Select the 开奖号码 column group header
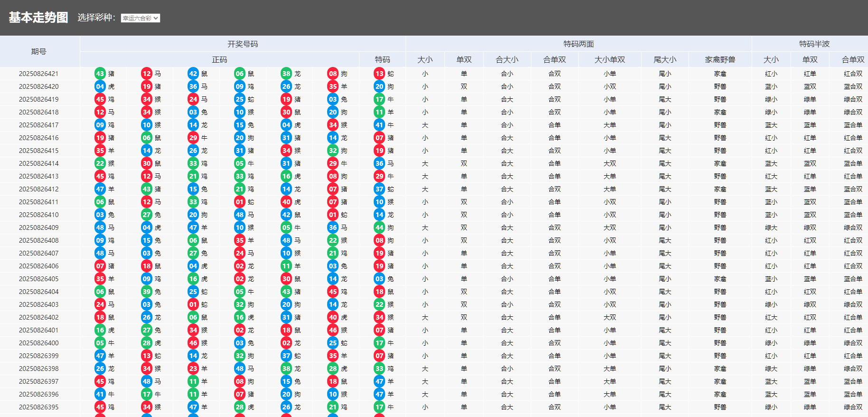 pyautogui.click(x=243, y=44)
